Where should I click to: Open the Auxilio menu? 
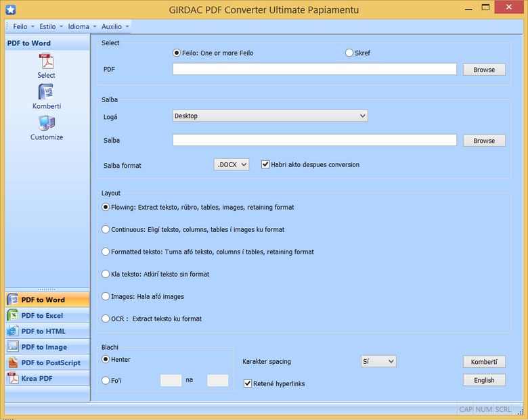pos(115,26)
